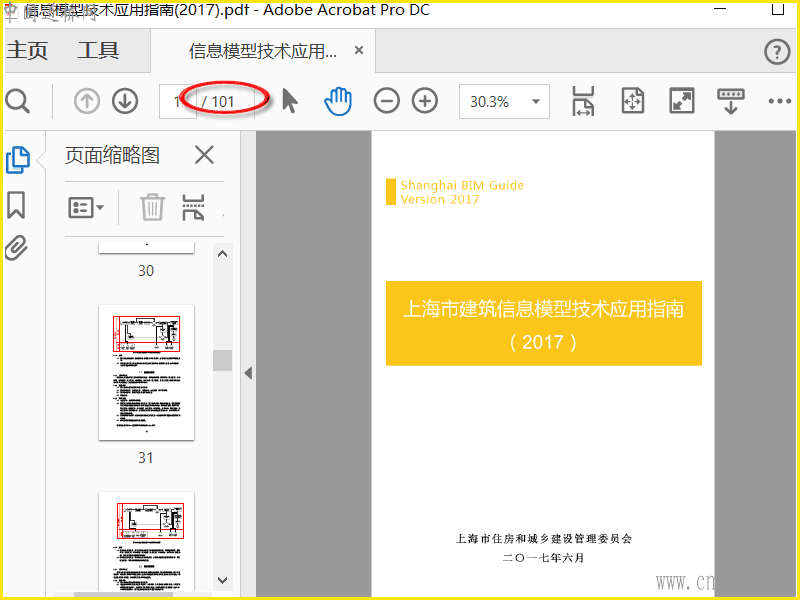800x600 pixels.
Task: Fit page width with scrolling icon
Action: (x=583, y=101)
